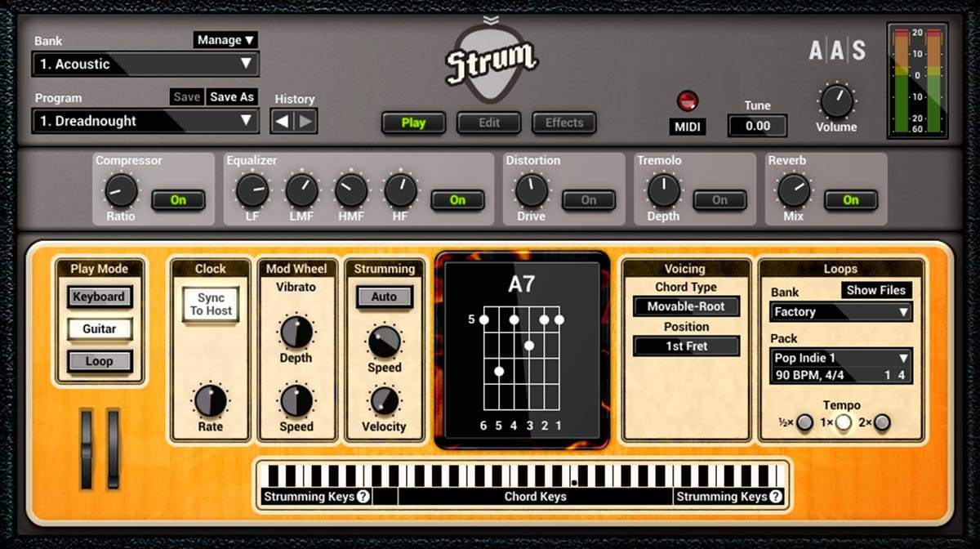Click the Vibrato Speed knob
This screenshot has height=549, width=980.
click(296, 401)
